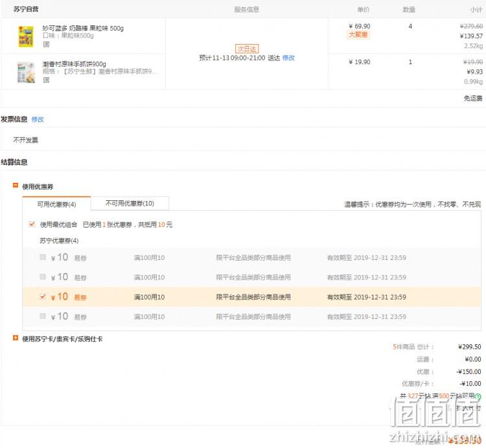The height and width of the screenshot is (448, 486).
Task: Click the 2.52kg weight value
Action: [473, 46]
